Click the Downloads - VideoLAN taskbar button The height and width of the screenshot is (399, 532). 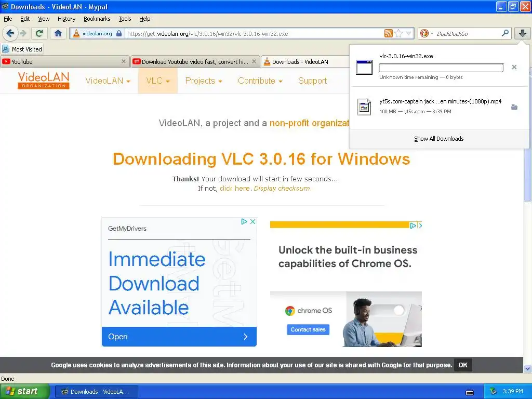pyautogui.click(x=96, y=392)
